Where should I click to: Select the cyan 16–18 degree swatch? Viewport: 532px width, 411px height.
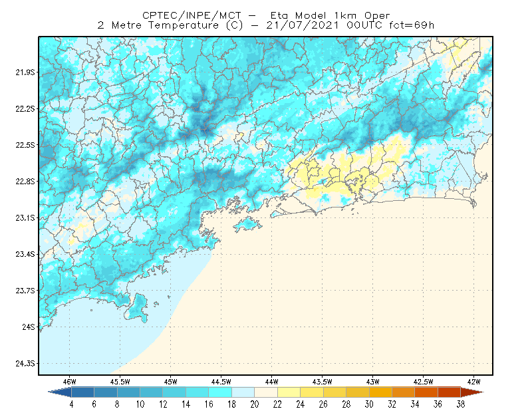[x=220, y=392]
